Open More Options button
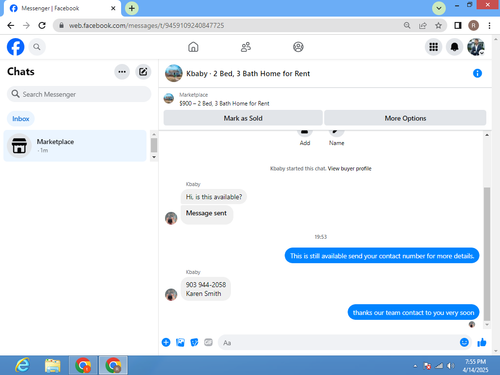Screen dimensions: 500x375 click(x=405, y=118)
